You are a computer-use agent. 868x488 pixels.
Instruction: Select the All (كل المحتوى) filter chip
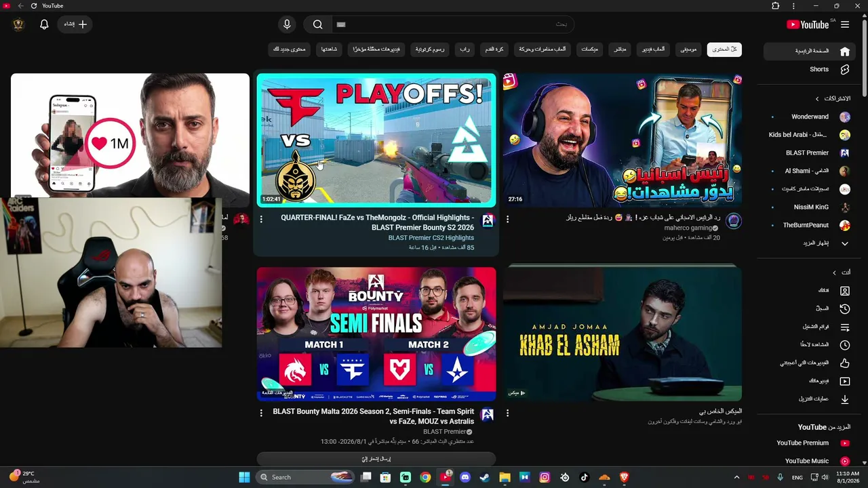click(x=724, y=49)
